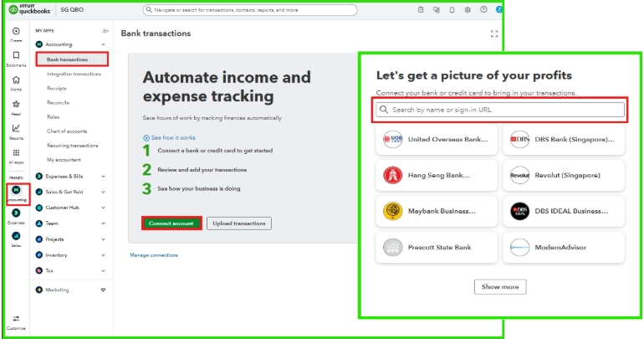Expand the Expenses & Bills section
The height and width of the screenshot is (339, 644).
103,177
